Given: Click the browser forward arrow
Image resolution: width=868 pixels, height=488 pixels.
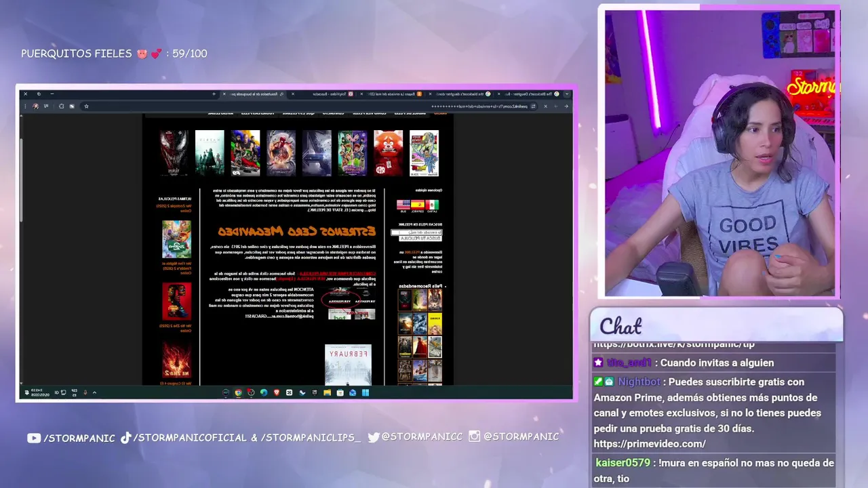Looking at the screenshot, I should [555, 106].
